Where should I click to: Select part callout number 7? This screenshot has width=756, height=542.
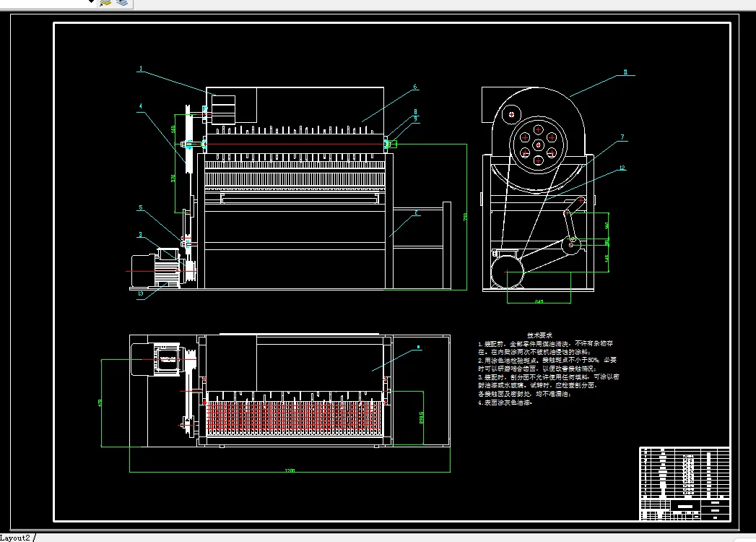coord(622,137)
